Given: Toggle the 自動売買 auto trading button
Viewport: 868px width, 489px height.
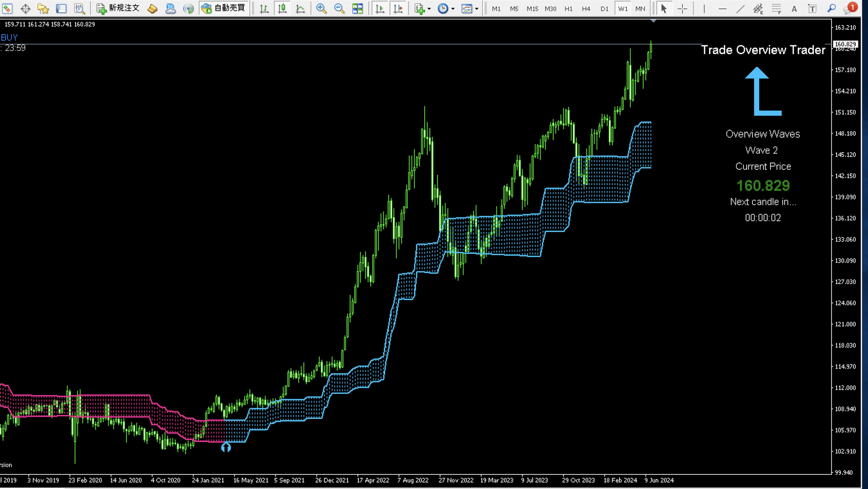Looking at the screenshot, I should 224,8.
